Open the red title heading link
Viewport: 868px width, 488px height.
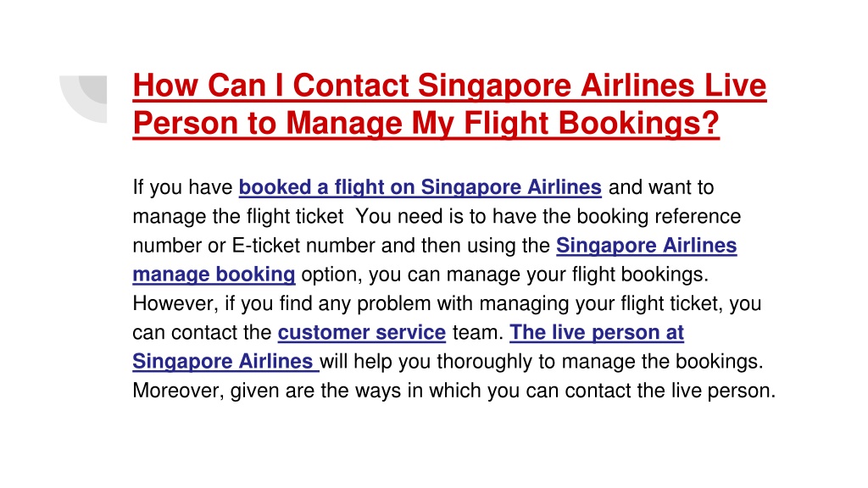click(x=449, y=104)
